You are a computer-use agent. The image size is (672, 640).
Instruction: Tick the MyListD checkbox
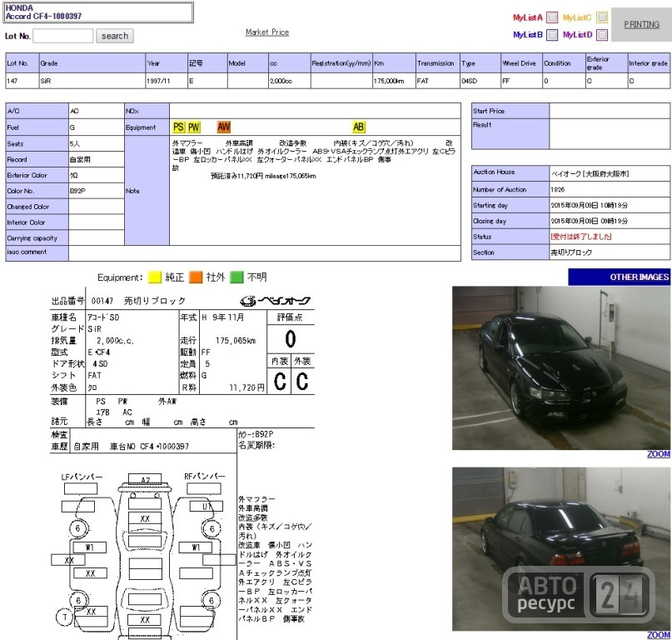pyautogui.click(x=602, y=34)
